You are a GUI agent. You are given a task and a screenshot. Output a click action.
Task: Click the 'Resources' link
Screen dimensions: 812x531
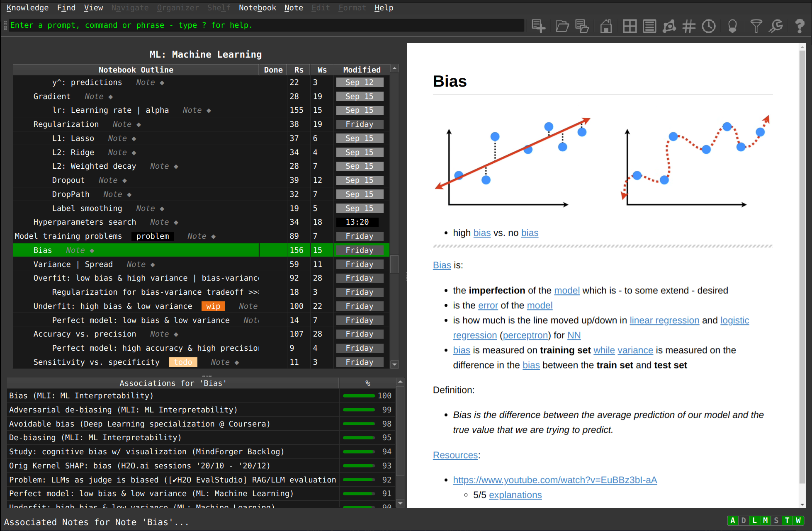(x=455, y=455)
